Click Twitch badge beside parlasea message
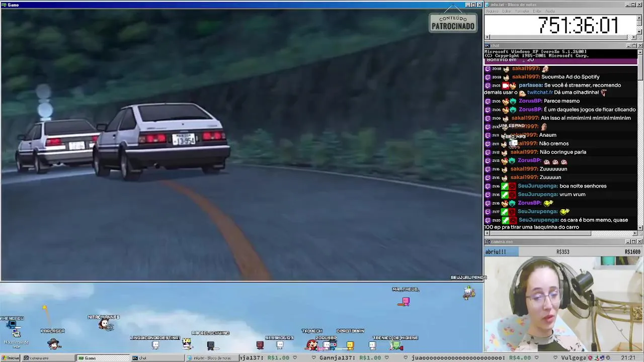 click(x=488, y=85)
